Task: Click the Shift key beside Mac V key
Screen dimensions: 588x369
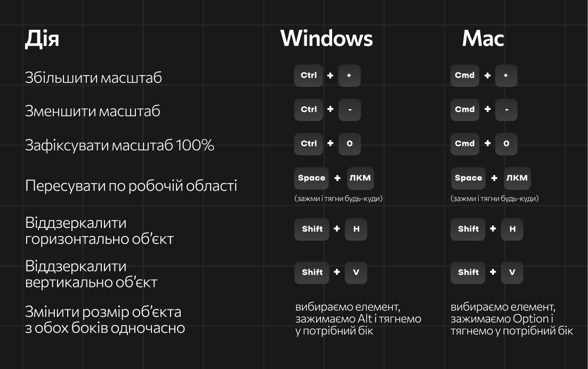Action: [469, 272]
